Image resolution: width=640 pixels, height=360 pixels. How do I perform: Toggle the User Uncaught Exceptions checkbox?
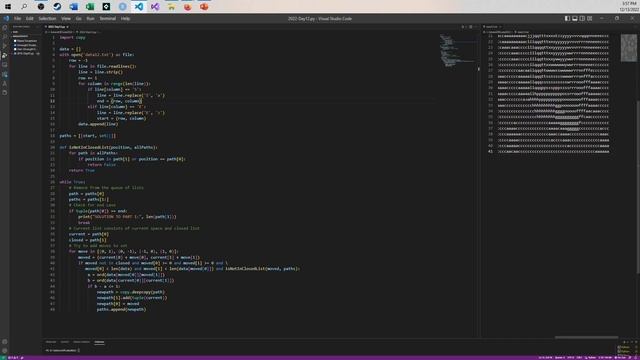point(15,49)
